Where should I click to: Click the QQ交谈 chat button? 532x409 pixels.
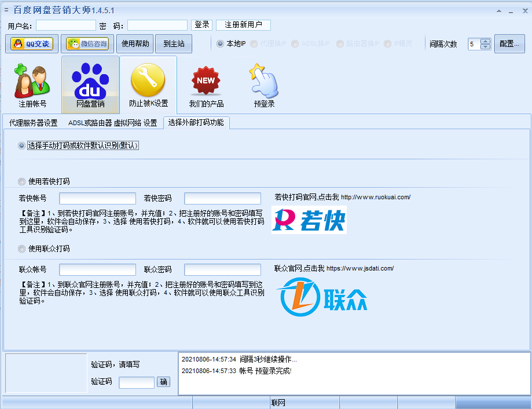click(32, 44)
